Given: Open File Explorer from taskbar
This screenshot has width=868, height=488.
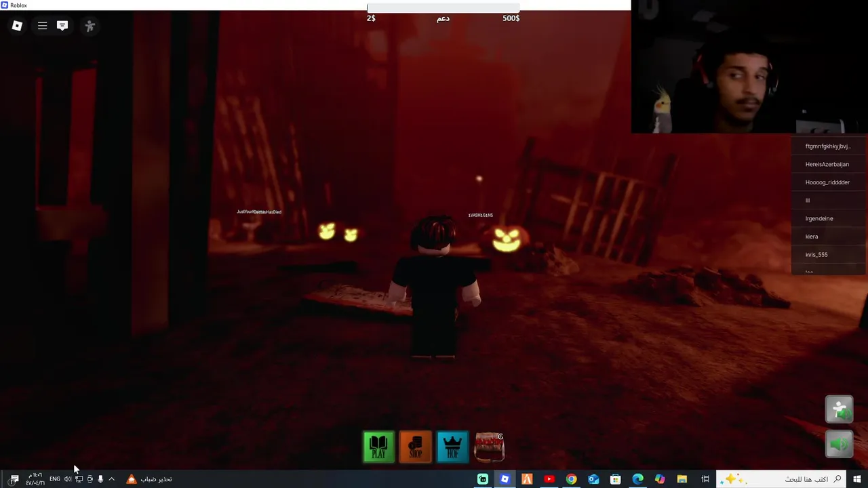Looking at the screenshot, I should (682, 479).
